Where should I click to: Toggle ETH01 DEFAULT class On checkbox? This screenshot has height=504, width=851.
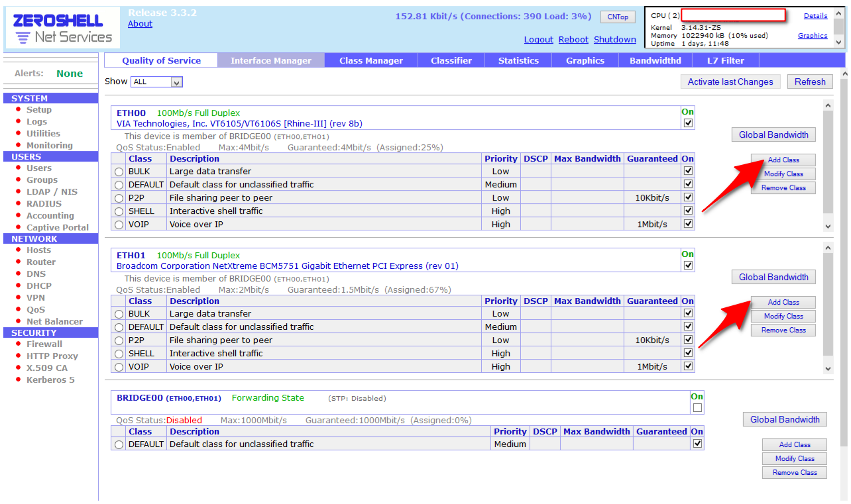pos(688,327)
